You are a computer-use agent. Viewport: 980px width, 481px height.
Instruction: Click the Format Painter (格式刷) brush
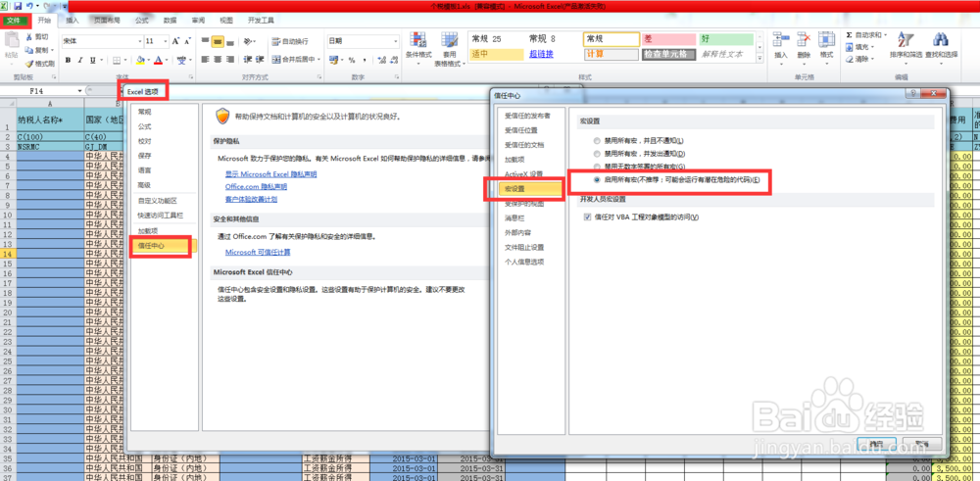pos(29,64)
